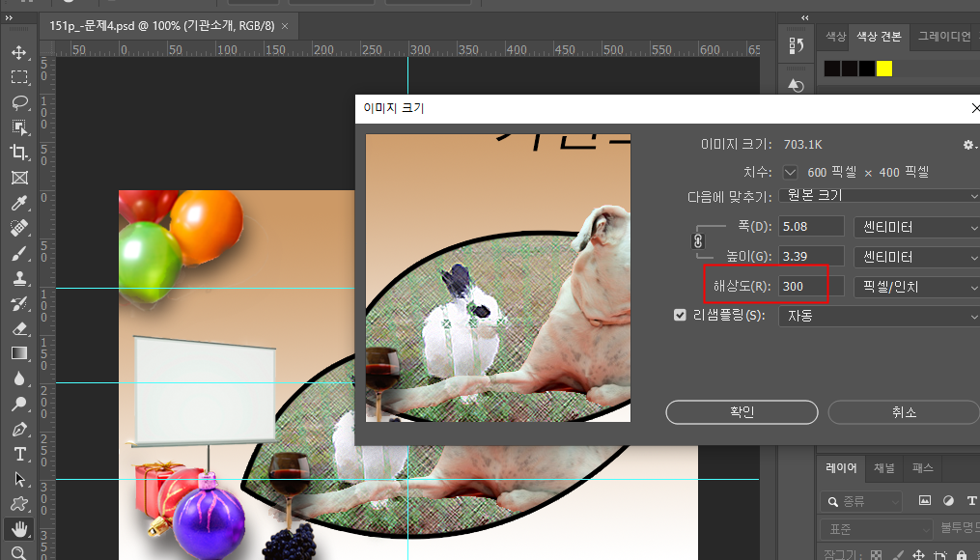Toggle lock all padlock icon
Image resolution: width=980 pixels, height=560 pixels.
[962, 555]
